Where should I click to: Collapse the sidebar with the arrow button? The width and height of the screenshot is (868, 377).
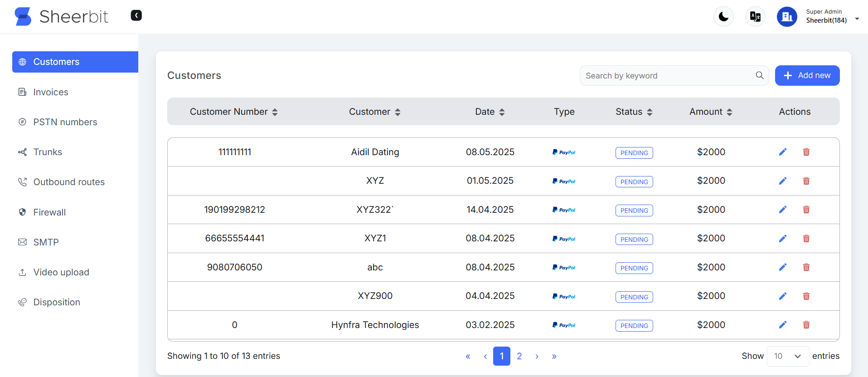point(136,15)
